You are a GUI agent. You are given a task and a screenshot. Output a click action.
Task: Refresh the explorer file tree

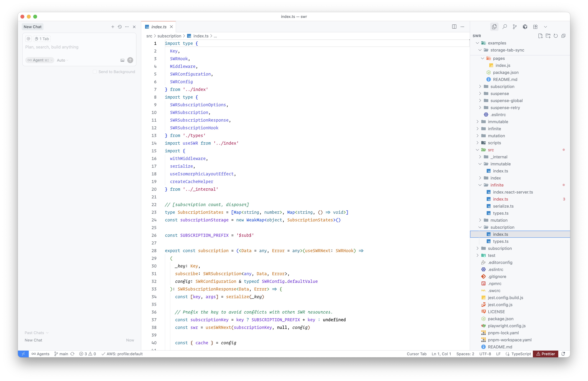click(556, 36)
